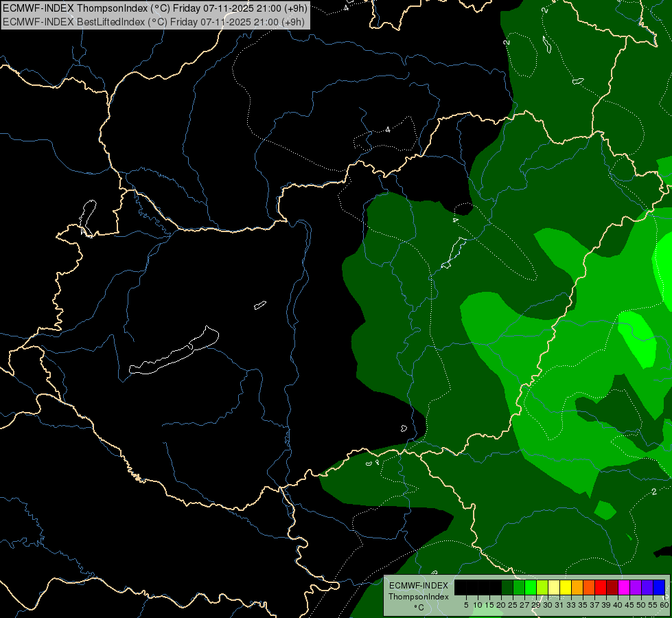
Task: Pick the yellow-green 29-30 legend swatch
Action: [x=542, y=587]
